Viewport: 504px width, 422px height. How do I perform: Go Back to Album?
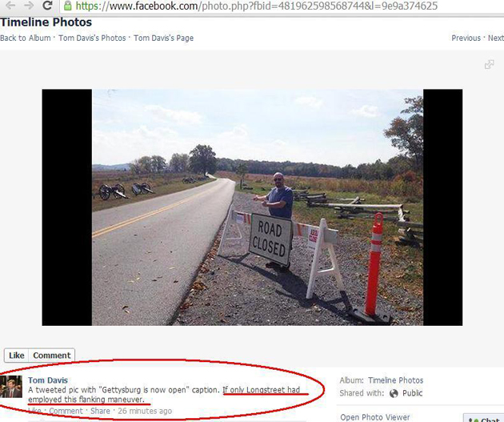[x=26, y=38]
